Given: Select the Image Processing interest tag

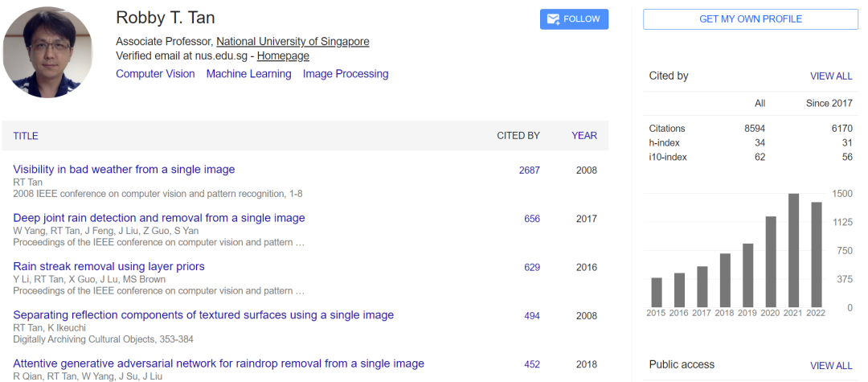Looking at the screenshot, I should 346,74.
